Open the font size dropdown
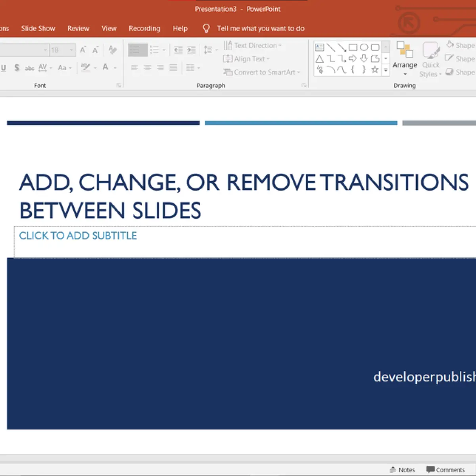Viewport: 476px width, 476px height. pos(72,50)
